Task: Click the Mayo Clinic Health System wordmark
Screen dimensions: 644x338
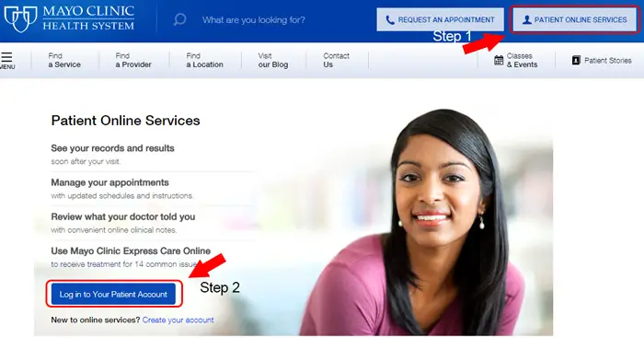Action: click(x=88, y=18)
